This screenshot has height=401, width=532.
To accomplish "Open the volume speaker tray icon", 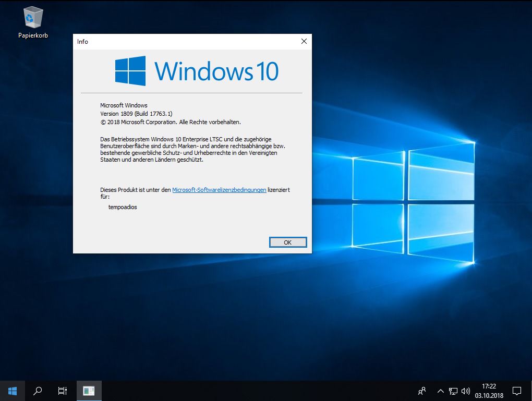I will [465, 391].
